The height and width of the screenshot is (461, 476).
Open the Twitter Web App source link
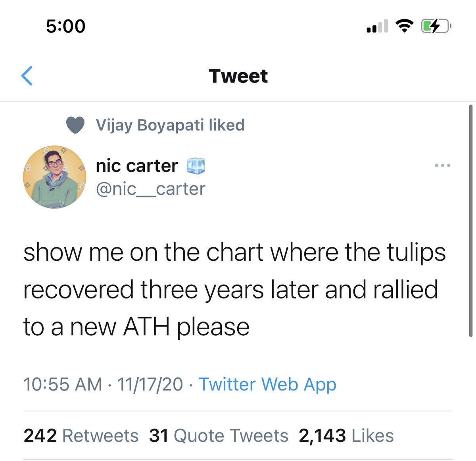pyautogui.click(x=267, y=384)
